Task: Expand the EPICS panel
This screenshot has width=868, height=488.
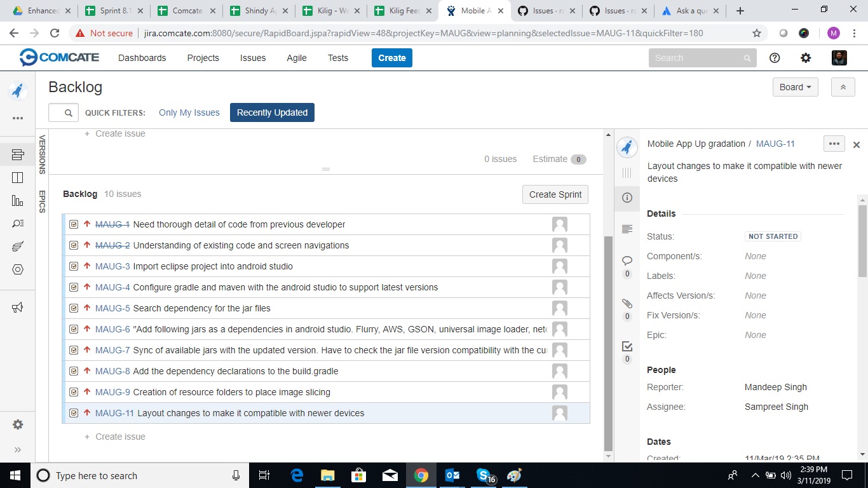Action: pyautogui.click(x=43, y=201)
